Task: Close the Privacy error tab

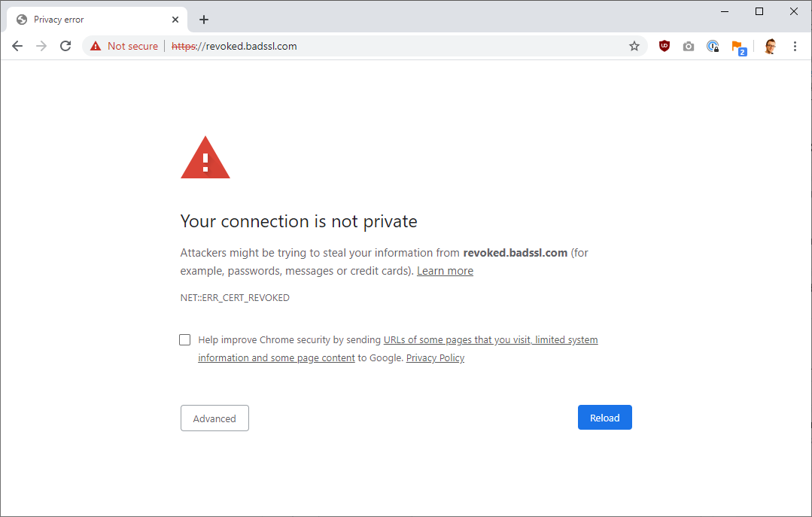Action: [175, 20]
